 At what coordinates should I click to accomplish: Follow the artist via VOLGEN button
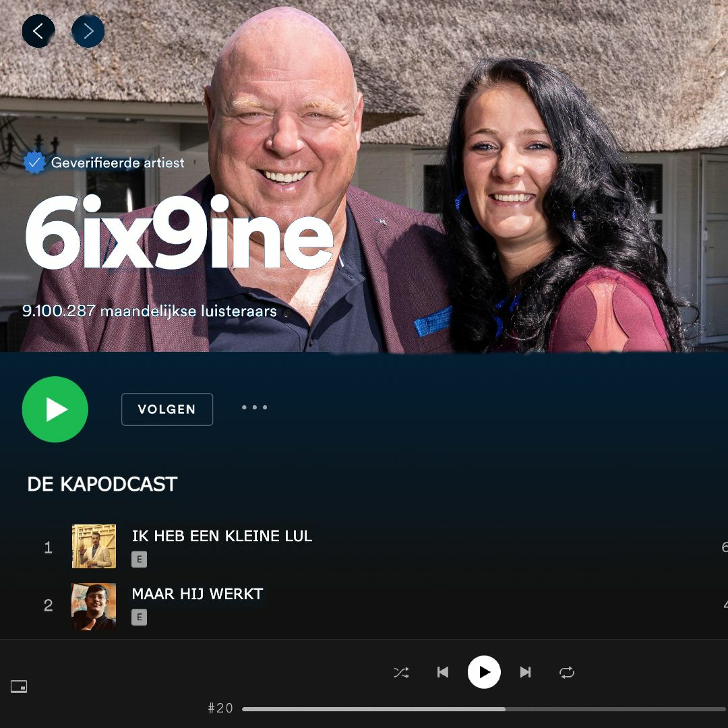tap(167, 409)
